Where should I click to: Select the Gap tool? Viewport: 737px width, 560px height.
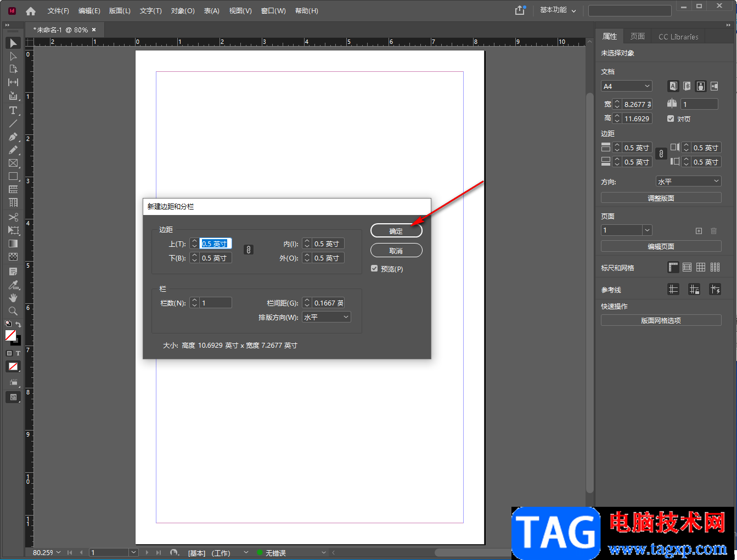(x=13, y=82)
